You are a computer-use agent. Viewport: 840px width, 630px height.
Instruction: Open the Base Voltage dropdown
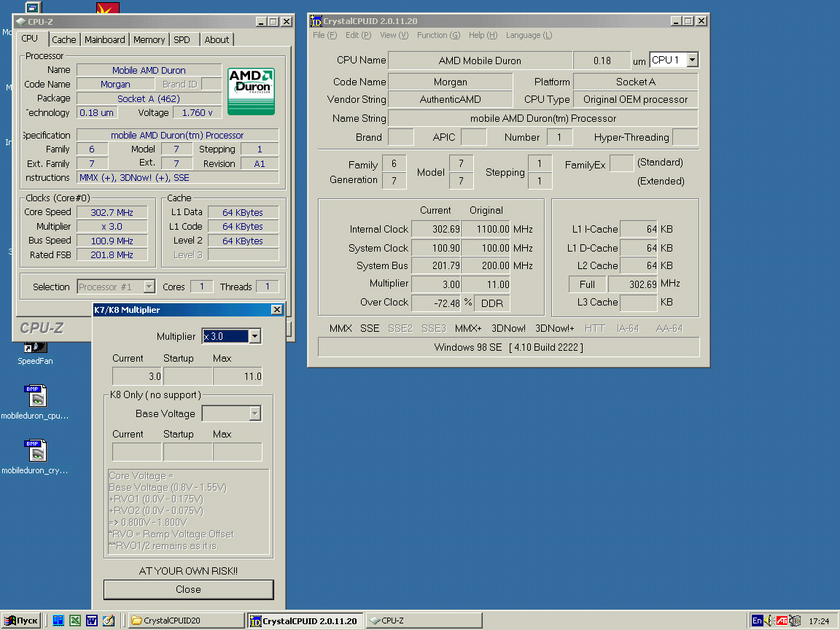click(x=254, y=413)
